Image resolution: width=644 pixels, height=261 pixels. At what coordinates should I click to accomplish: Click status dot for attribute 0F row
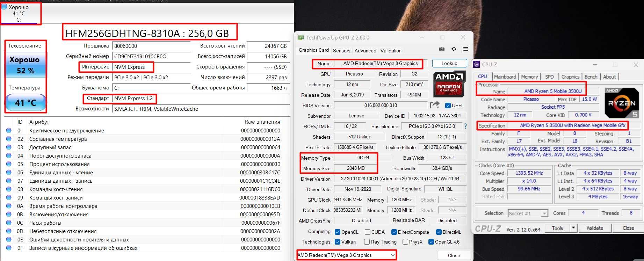click(x=9, y=248)
